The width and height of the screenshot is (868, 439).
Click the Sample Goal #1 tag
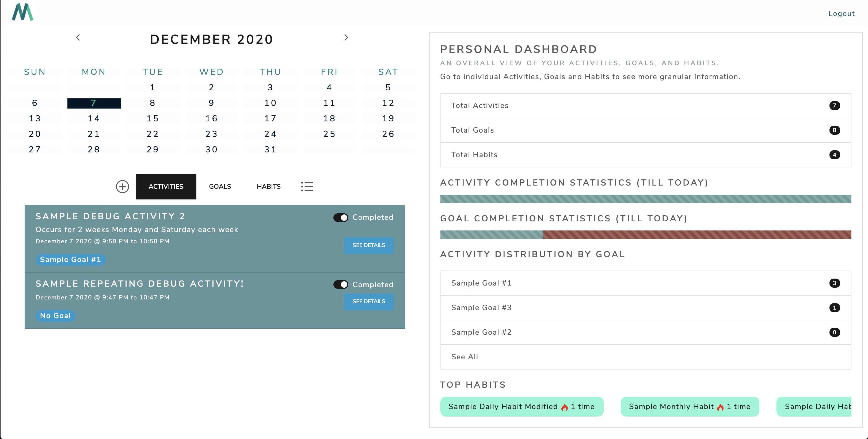(x=70, y=260)
